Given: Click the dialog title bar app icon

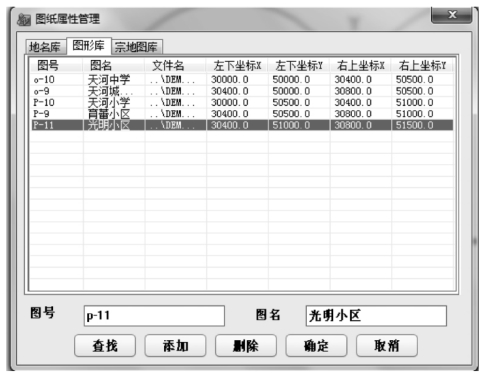Looking at the screenshot, I should [23, 20].
